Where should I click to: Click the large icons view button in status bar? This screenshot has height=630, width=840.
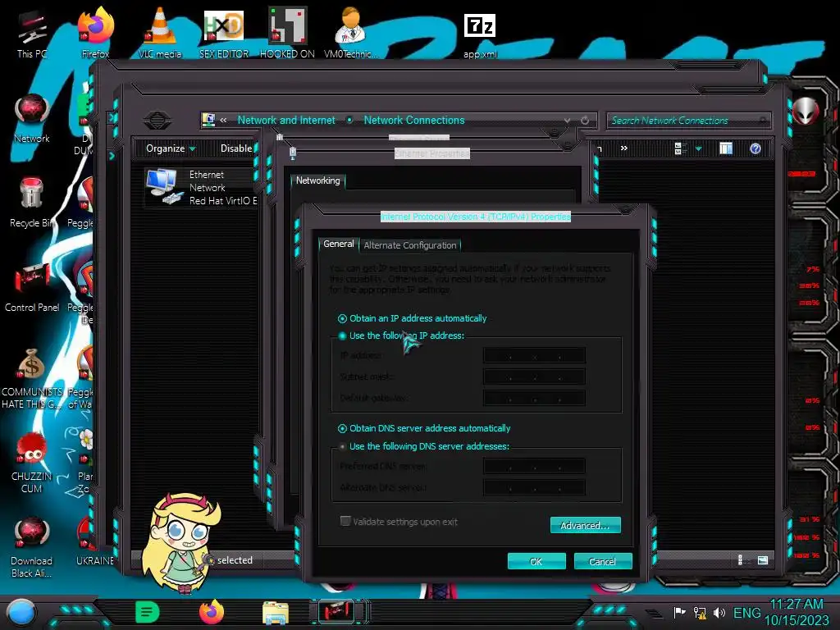[763, 560]
